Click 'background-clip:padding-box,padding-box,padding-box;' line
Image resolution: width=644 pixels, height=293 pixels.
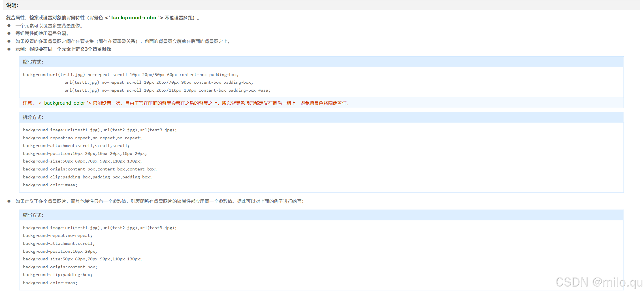point(88,177)
